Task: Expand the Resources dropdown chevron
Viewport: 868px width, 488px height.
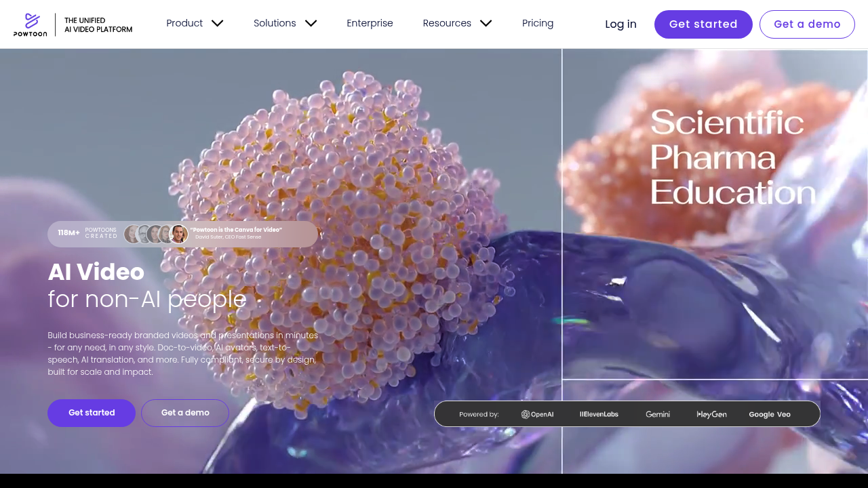Action: point(486,24)
